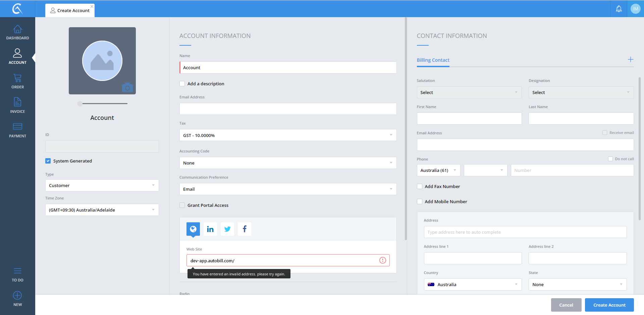644x315 pixels.
Task: Click the camera icon to upload photo
Action: (127, 88)
